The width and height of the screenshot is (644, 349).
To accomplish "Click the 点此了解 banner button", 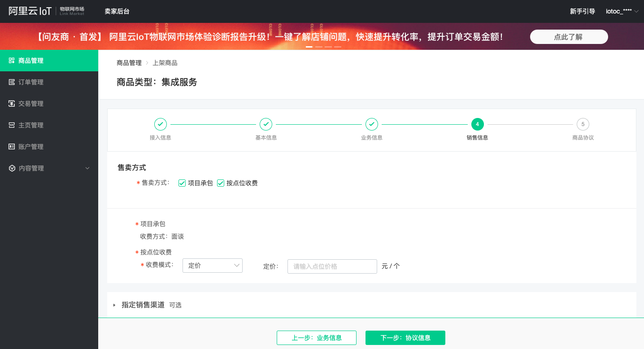I will 569,37.
